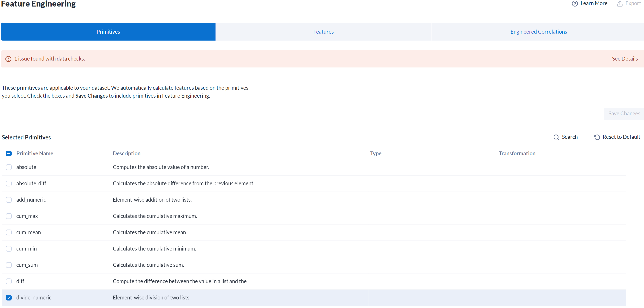
Task: Click the checked icon beside divide_numeric
Action: pyautogui.click(x=9, y=297)
